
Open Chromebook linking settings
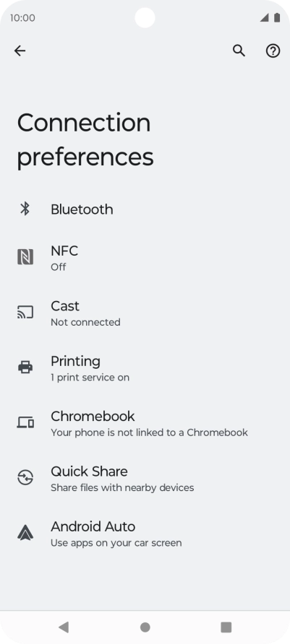(145, 422)
